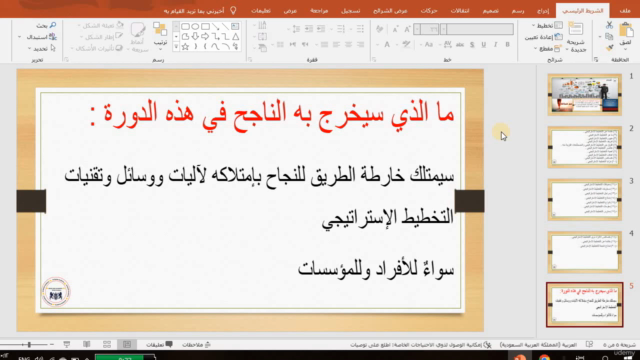Switch to Normal view in status bar
Image resolution: width=640 pixels, height=360 pixels.
tap(127, 344)
